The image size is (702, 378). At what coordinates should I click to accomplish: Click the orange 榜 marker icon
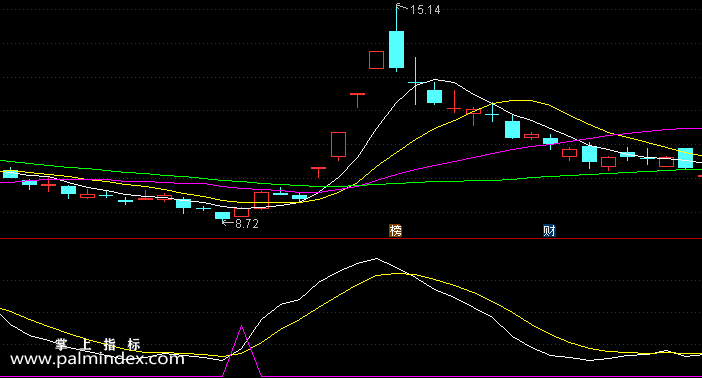tap(395, 231)
